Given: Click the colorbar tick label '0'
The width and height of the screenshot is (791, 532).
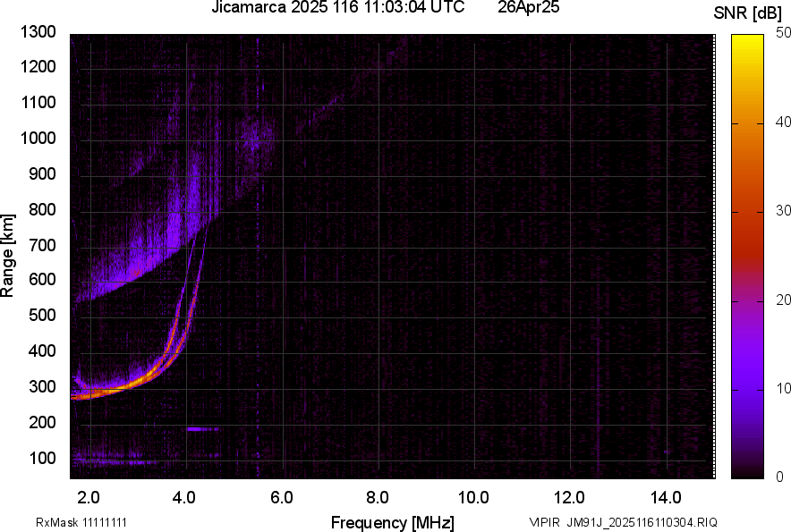Looking at the screenshot, I should 780,477.
